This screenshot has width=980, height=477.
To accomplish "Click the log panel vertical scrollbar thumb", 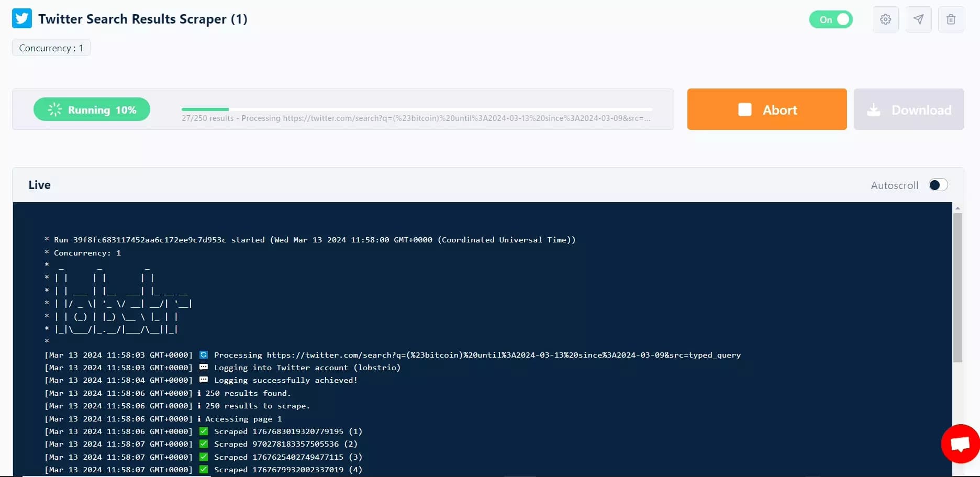I will 957,287.
